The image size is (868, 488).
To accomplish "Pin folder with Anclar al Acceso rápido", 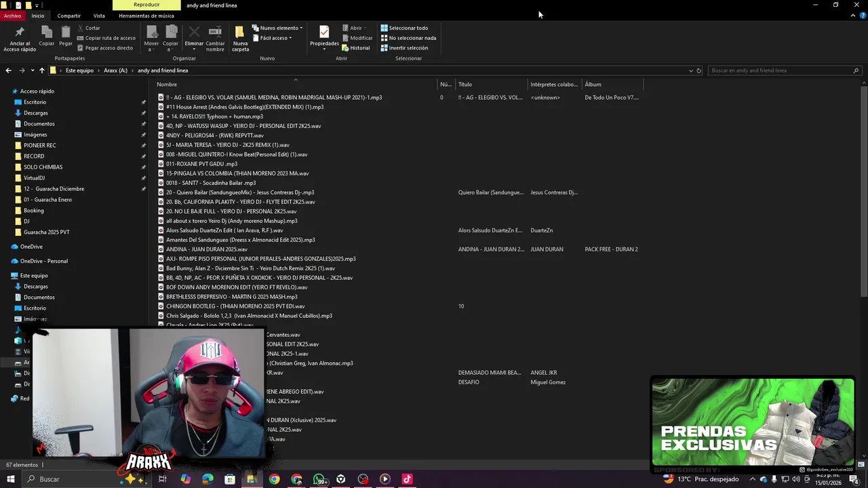I will click(20, 39).
